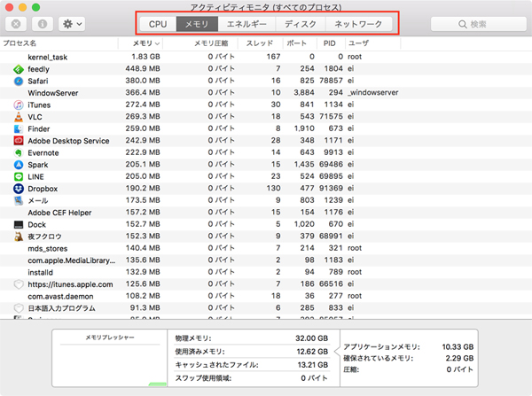Select the Adobe CEF Helper row
The height and width of the screenshot is (396, 532).
pos(266,213)
